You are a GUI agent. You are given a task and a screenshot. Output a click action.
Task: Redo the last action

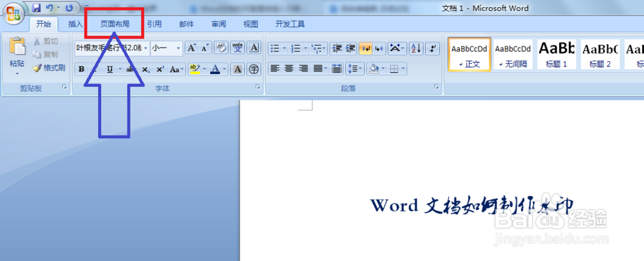coord(70,7)
